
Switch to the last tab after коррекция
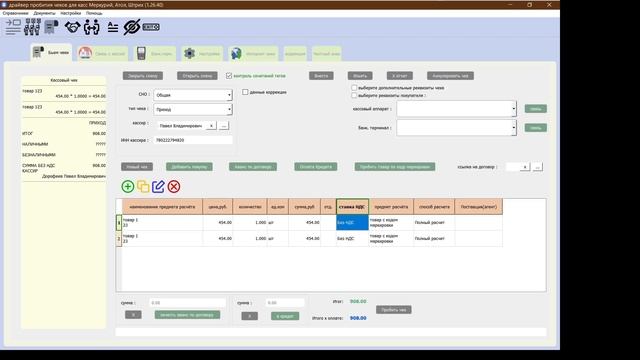327,54
